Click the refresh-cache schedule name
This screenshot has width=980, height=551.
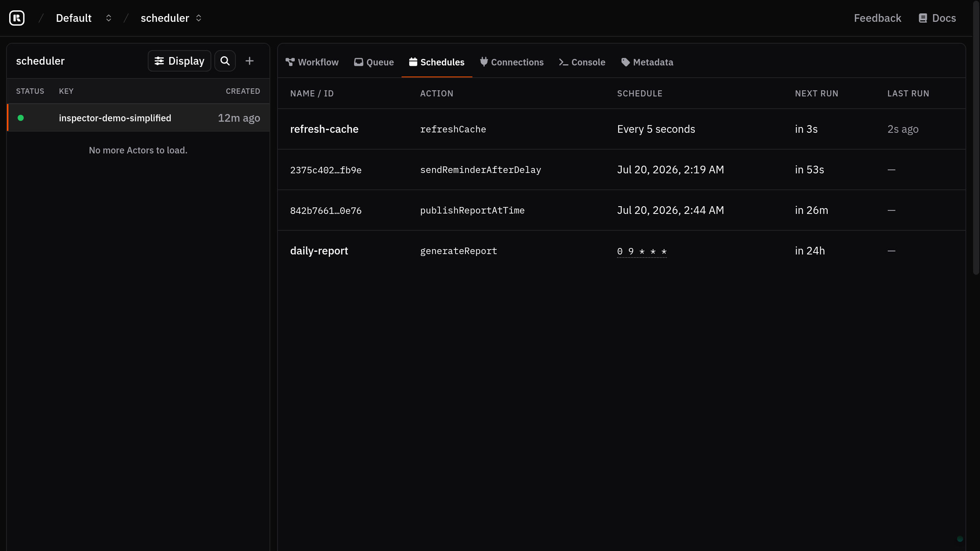pyautogui.click(x=324, y=129)
